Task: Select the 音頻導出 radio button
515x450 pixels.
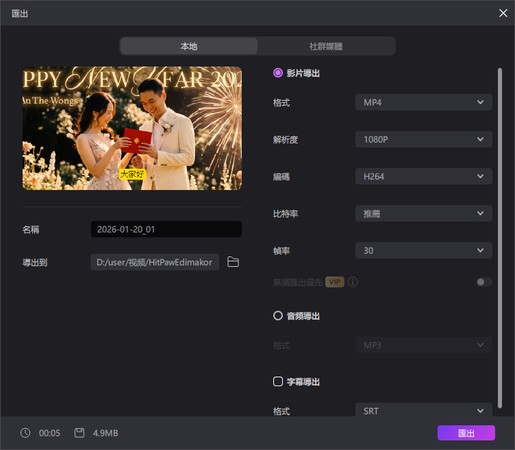Action: [278, 316]
